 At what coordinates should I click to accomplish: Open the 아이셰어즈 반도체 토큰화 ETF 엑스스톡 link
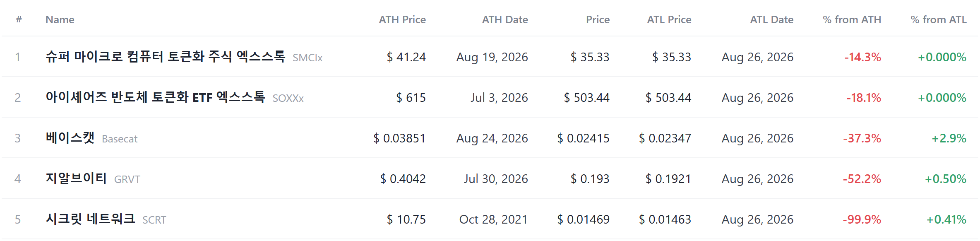pyautogui.click(x=155, y=97)
